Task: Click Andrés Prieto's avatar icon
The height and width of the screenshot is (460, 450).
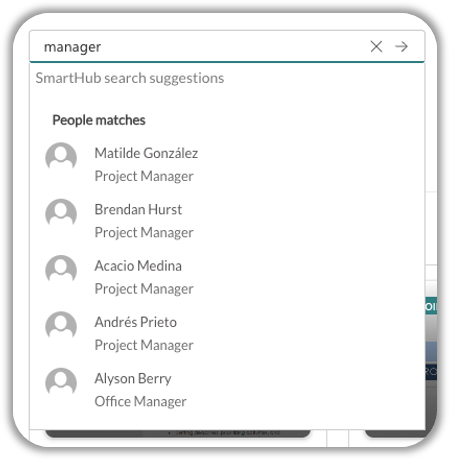Action: pos(61,325)
